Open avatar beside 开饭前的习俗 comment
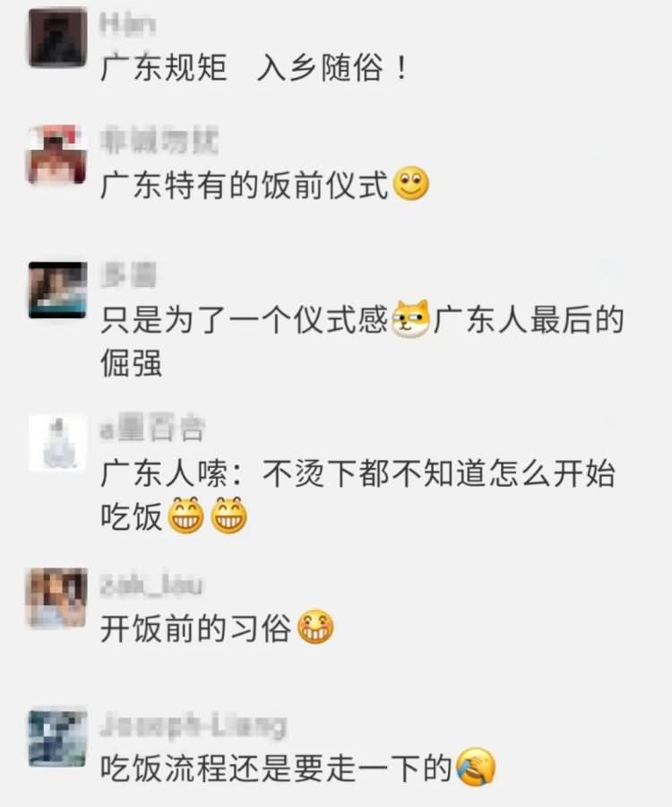672x807 pixels. coord(57,597)
